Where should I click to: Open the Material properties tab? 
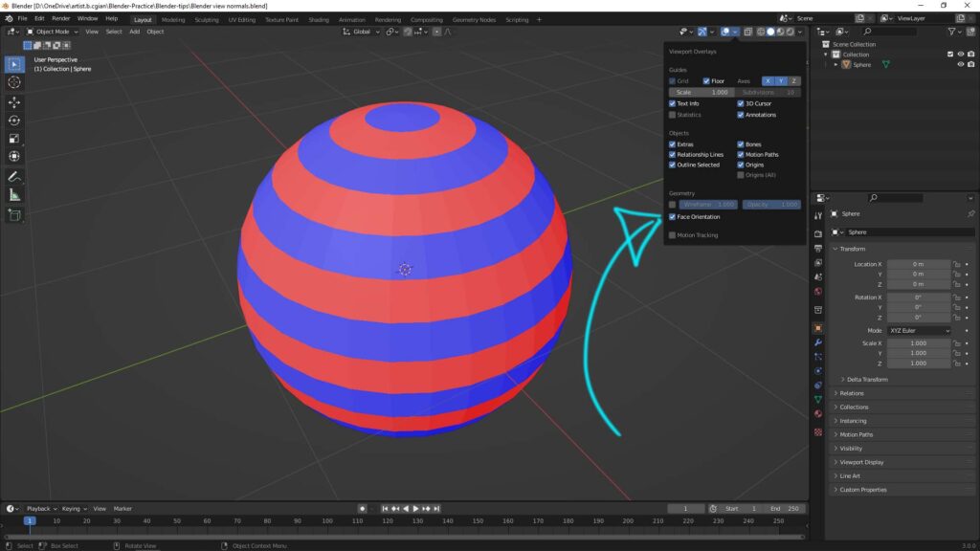[x=818, y=413]
